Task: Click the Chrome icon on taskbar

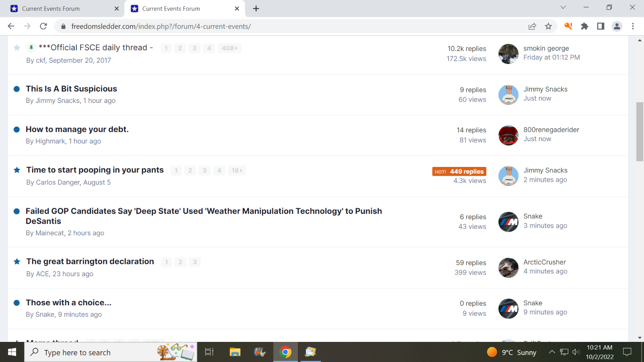Action: (285, 352)
